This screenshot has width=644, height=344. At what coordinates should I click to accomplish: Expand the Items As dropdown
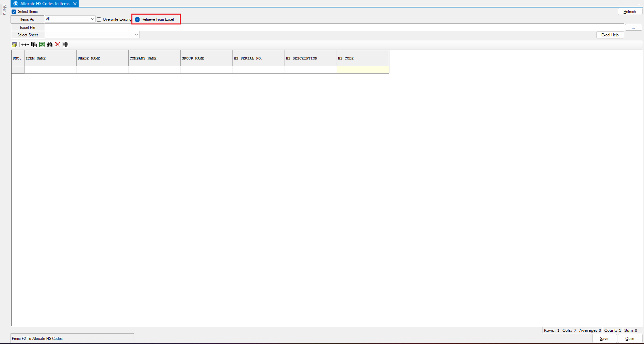pos(92,19)
